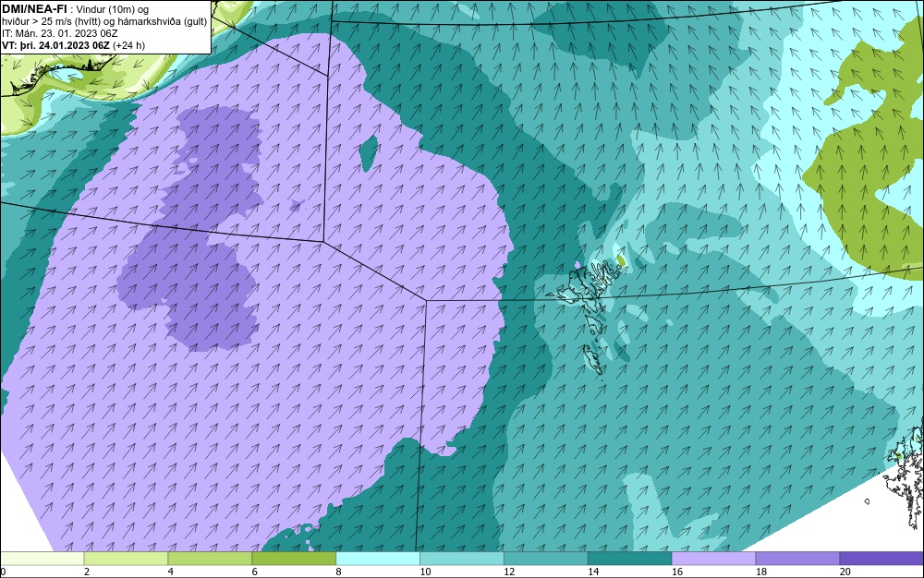This screenshot has height=578, width=924.
Task: Click the 8–10 m/s pale cyan legend swatch
Action: point(378,559)
